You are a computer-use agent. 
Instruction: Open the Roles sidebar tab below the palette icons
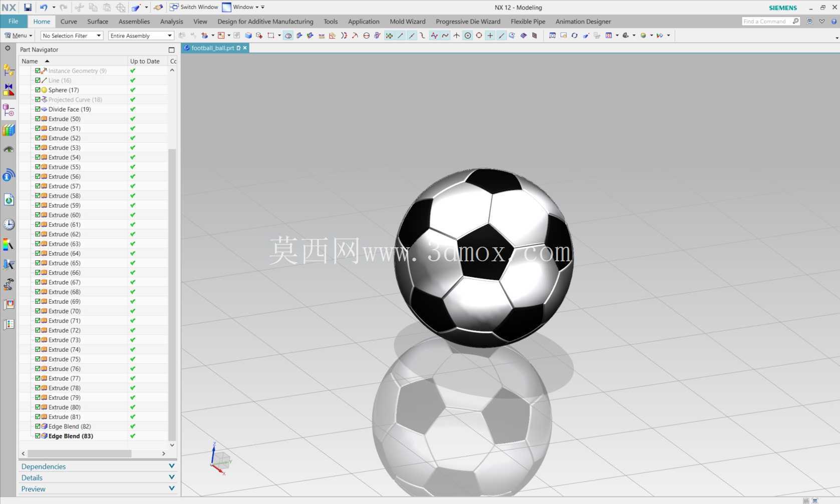click(9, 324)
